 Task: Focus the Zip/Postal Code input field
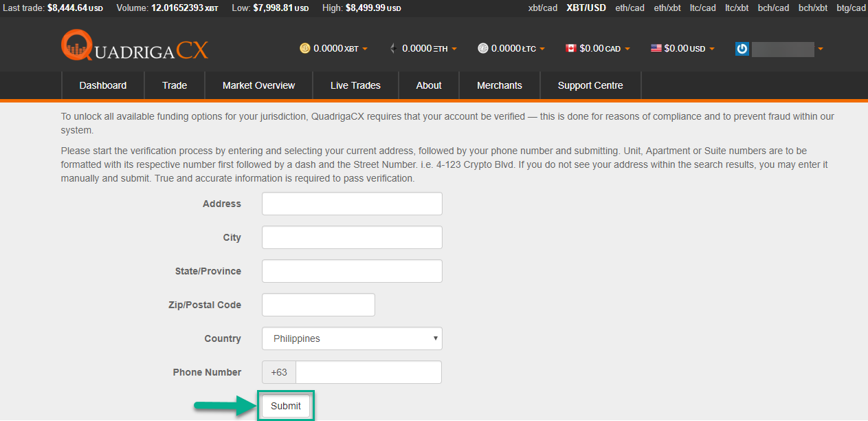point(318,305)
